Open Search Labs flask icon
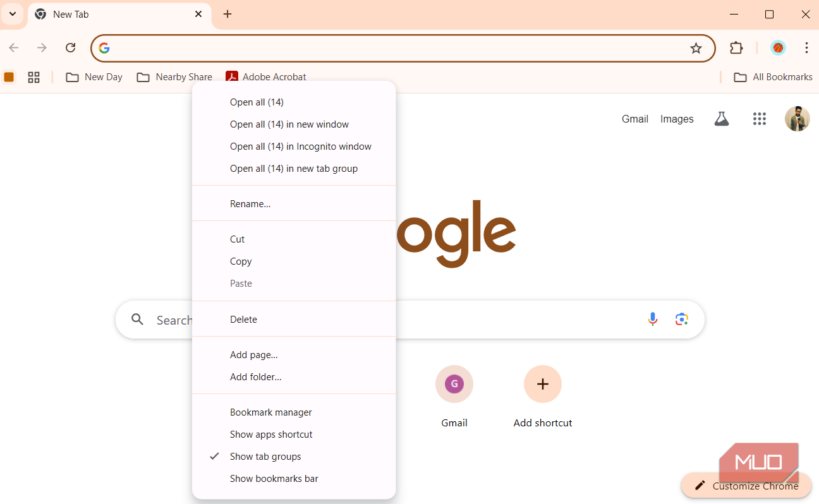 [722, 119]
